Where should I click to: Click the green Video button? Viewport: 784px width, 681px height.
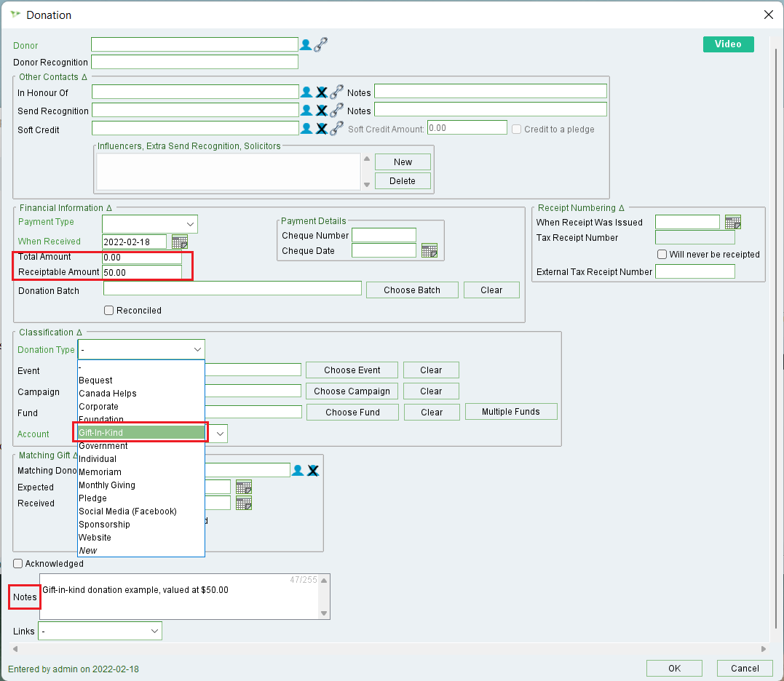[x=728, y=44]
